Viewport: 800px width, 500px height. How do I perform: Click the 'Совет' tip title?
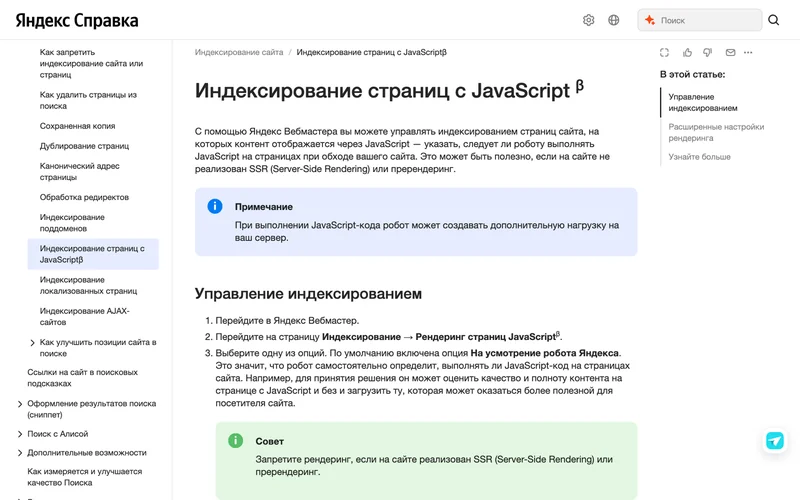click(x=269, y=441)
